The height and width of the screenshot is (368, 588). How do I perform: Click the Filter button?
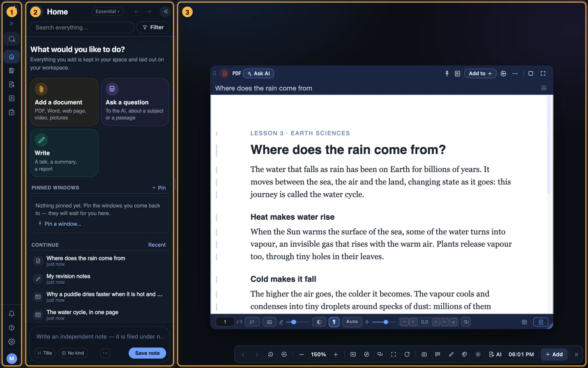153,27
